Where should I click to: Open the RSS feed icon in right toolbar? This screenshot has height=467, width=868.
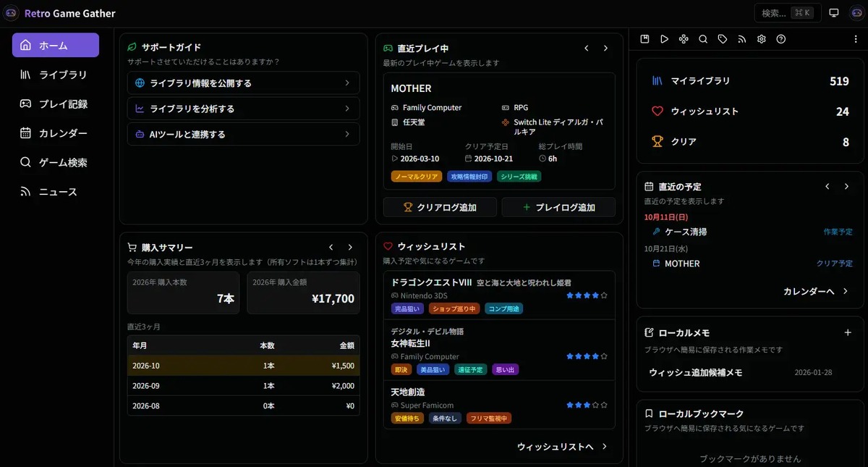tap(742, 39)
